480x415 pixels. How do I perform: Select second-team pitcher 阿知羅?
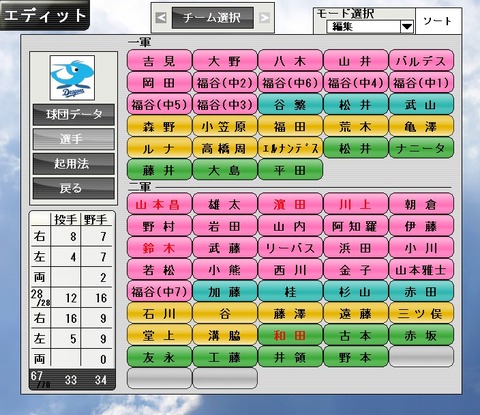coord(356,226)
